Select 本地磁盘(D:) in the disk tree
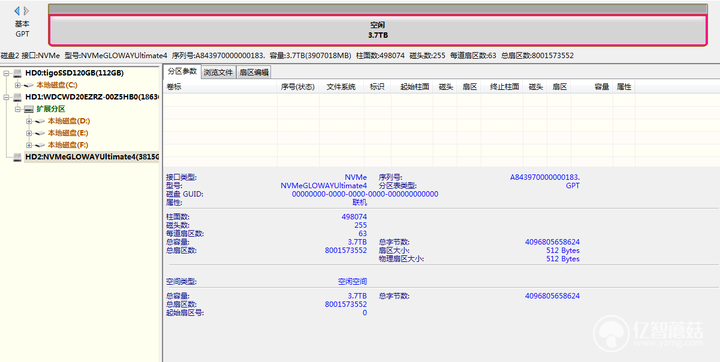Viewport: 720px width, 362px height. 69,121
